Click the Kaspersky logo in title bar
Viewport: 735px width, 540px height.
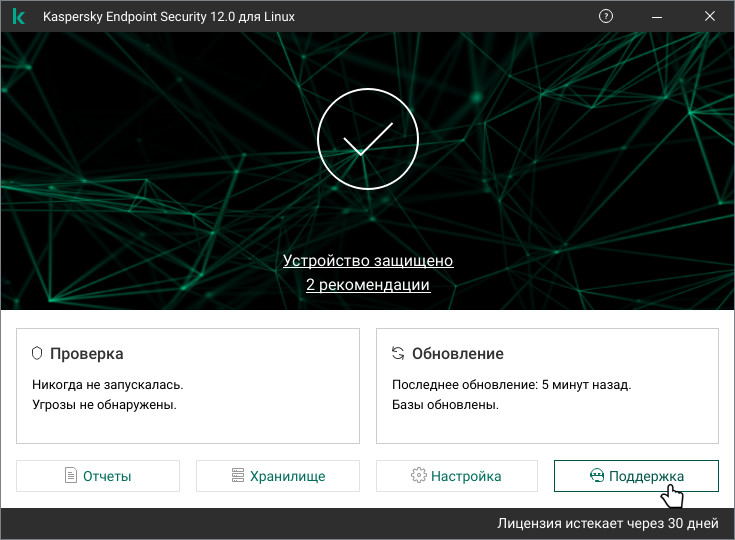tap(19, 16)
